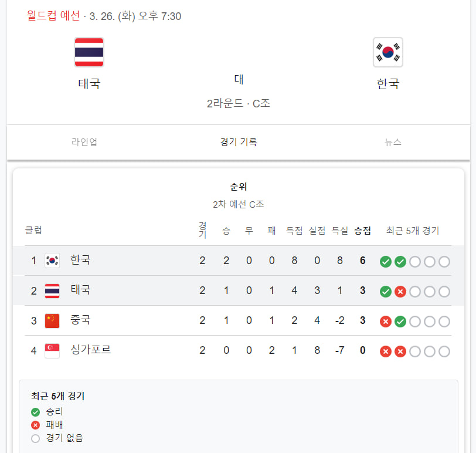Click 싱가포르's second red loss indicator
Screen dimensions: 476x453
[400, 351]
